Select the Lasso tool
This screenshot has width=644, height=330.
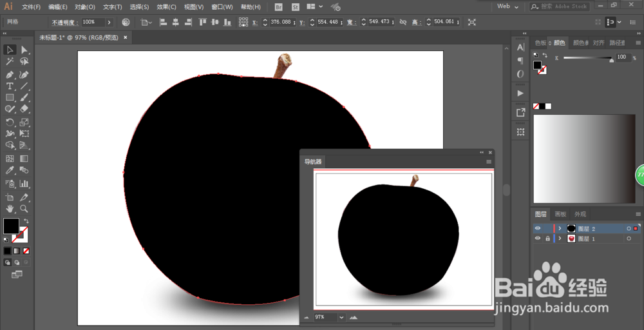[24, 61]
